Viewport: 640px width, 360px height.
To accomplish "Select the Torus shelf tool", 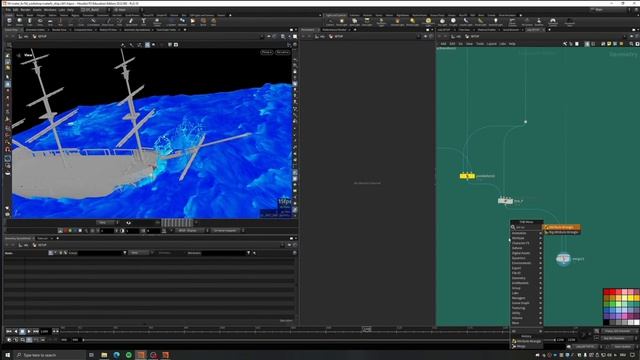I will (40, 21).
